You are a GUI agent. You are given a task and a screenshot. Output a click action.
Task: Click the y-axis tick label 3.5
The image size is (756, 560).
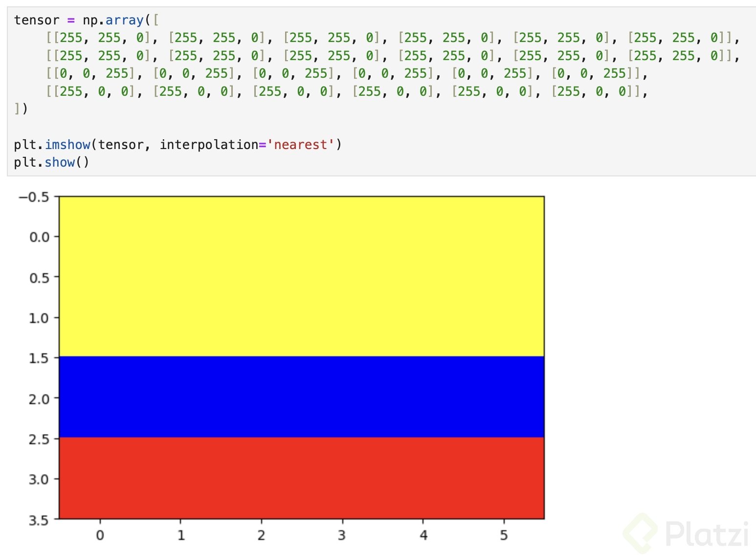[x=40, y=520]
